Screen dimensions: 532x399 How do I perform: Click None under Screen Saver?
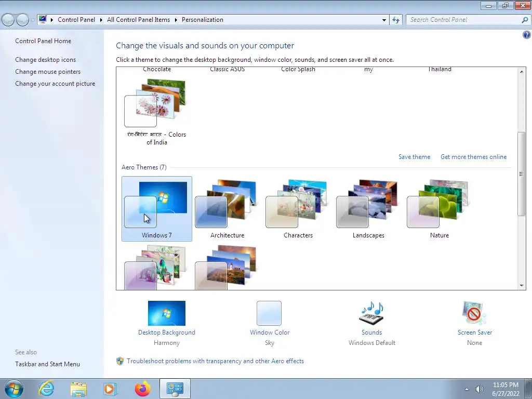click(474, 343)
